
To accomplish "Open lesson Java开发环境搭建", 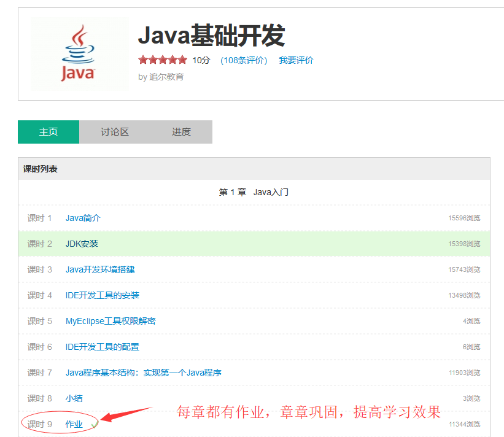I will click(100, 269).
